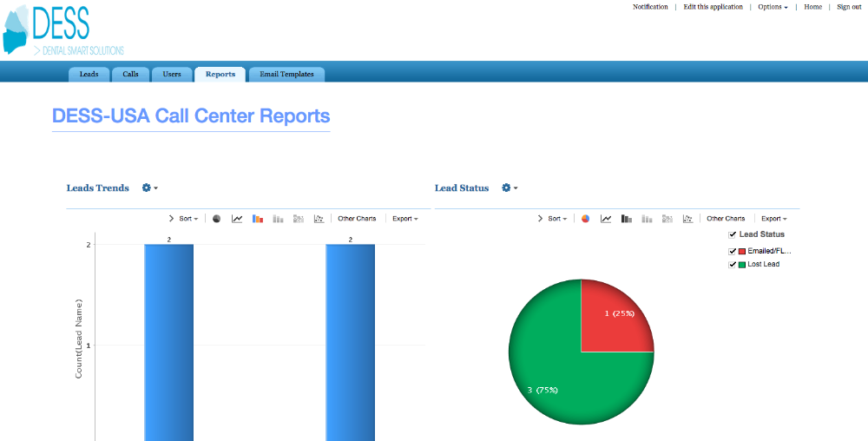
Task: Switch to the Calls tab
Action: coord(131,74)
